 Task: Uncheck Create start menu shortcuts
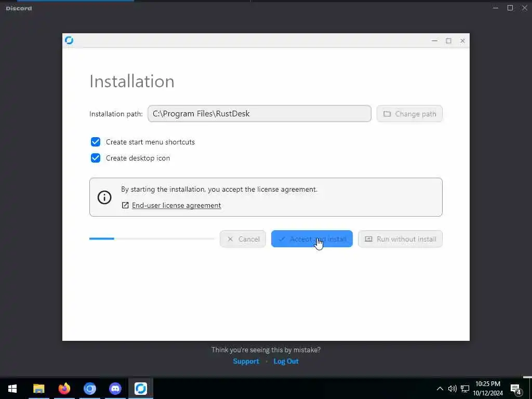[96, 142]
